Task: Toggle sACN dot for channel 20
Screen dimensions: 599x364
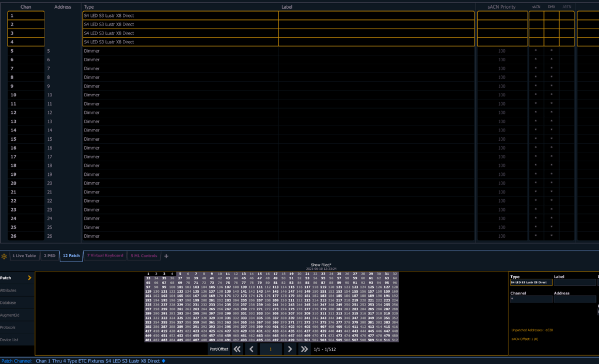Action: click(536, 183)
